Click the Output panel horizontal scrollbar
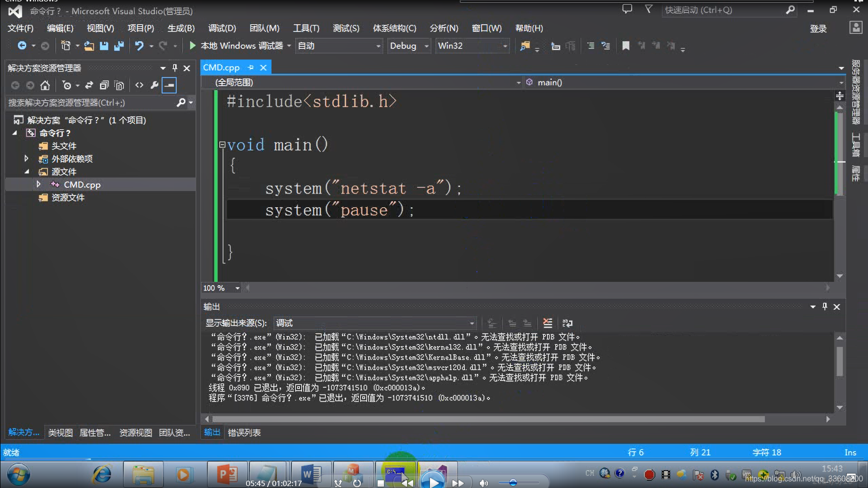 pyautogui.click(x=488, y=419)
